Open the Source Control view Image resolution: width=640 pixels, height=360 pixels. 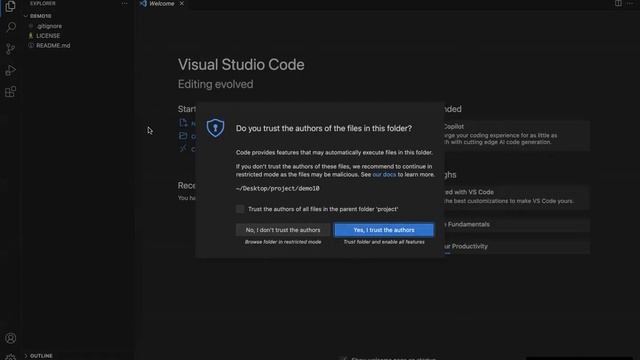coord(11,49)
